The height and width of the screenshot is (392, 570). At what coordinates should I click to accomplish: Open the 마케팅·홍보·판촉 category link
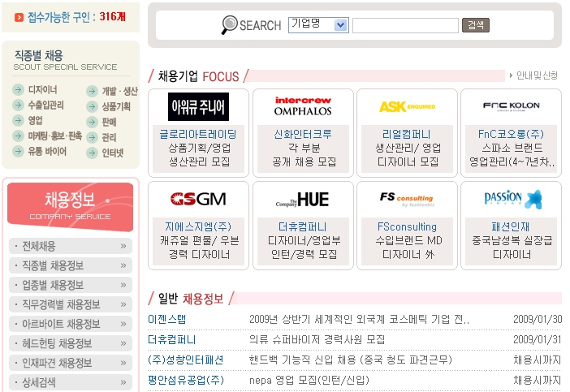55,136
